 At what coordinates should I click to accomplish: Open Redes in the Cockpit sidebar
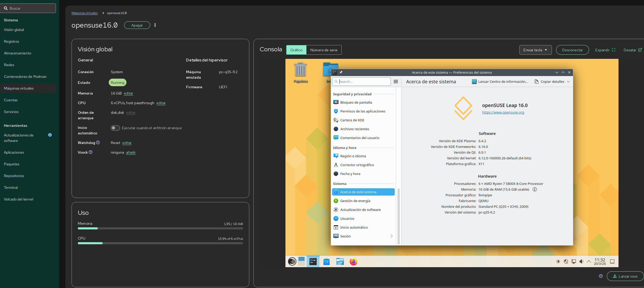pyautogui.click(x=9, y=65)
